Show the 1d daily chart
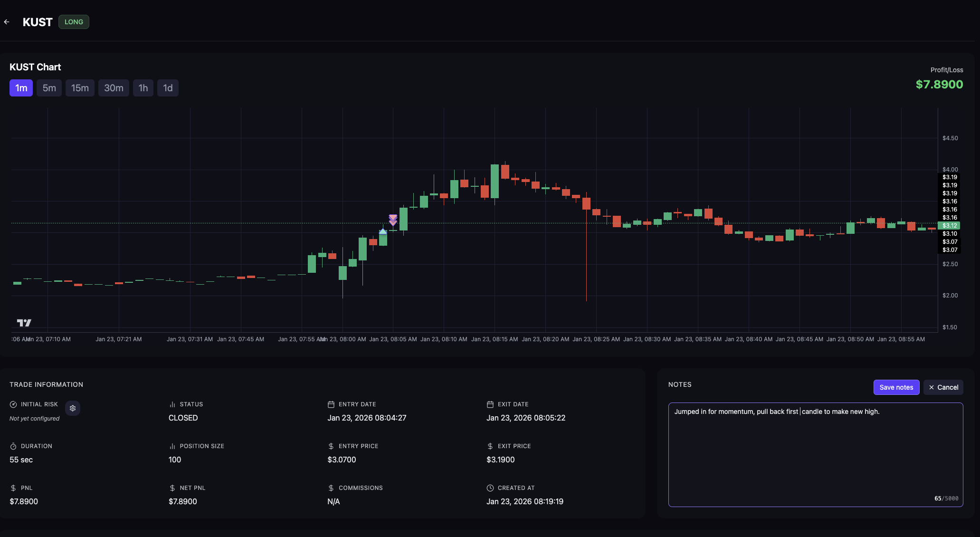The width and height of the screenshot is (980, 537). tap(168, 88)
